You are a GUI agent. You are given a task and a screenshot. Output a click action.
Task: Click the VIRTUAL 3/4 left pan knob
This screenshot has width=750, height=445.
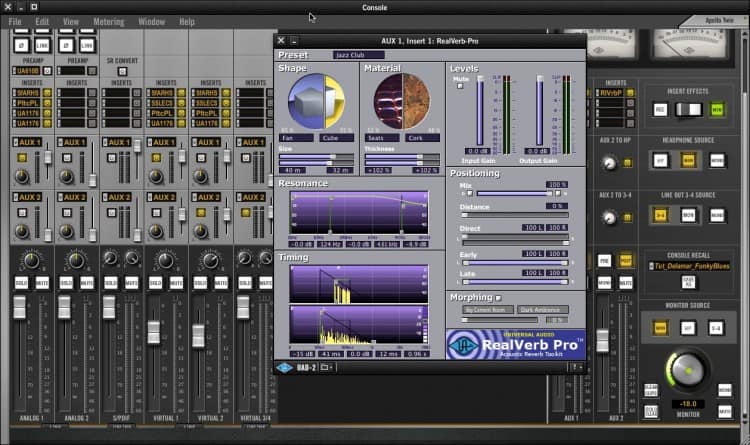[244, 258]
